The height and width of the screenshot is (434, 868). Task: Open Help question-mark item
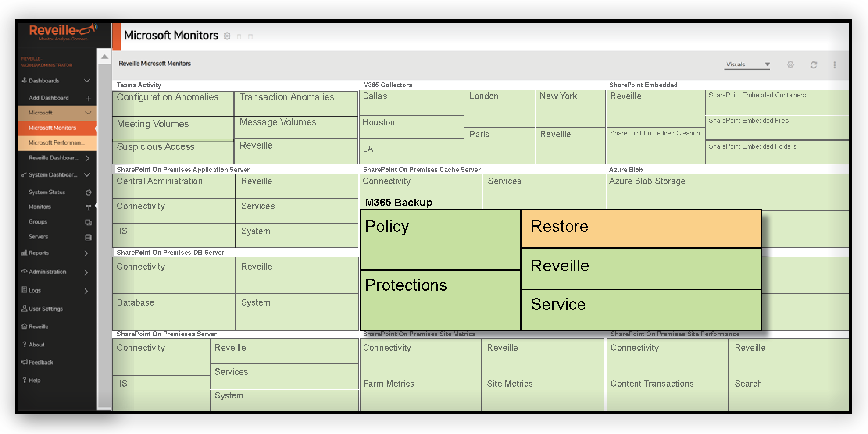click(x=25, y=380)
